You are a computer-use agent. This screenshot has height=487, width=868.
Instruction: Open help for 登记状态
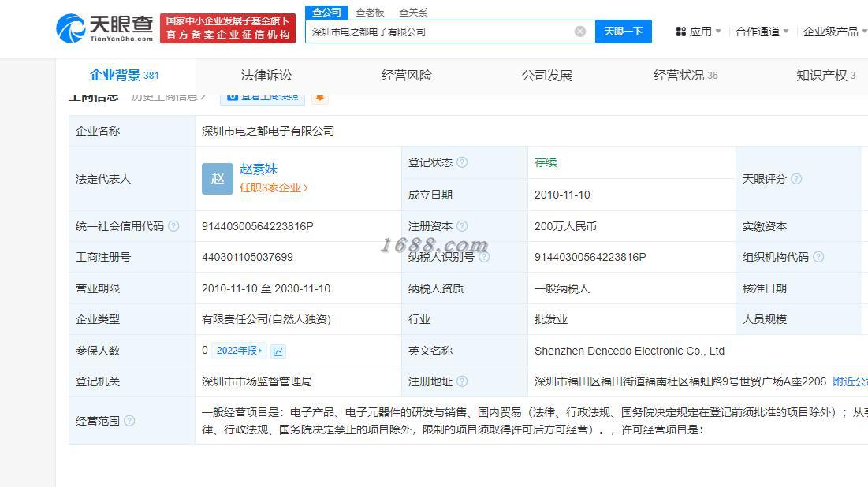click(462, 162)
